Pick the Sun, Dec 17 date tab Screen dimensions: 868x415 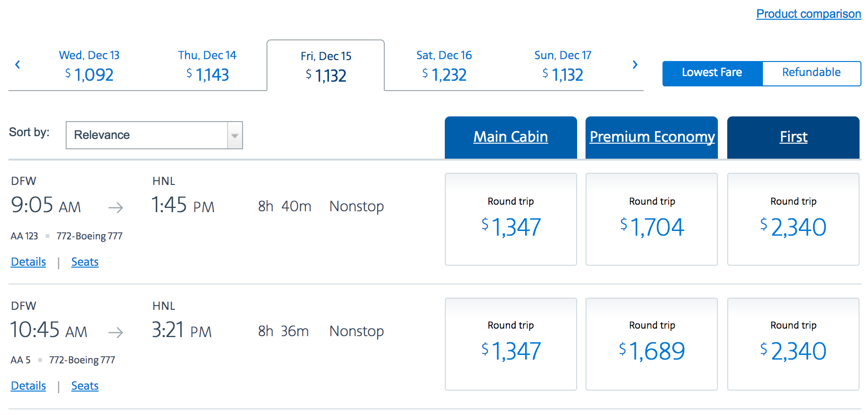point(563,66)
